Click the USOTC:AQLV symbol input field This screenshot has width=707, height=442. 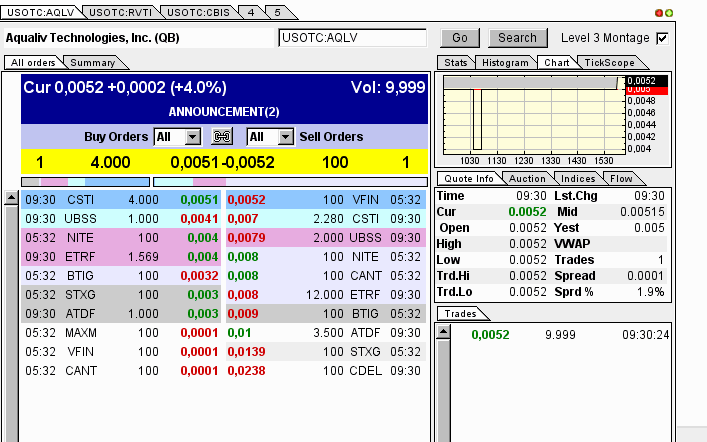click(353, 38)
